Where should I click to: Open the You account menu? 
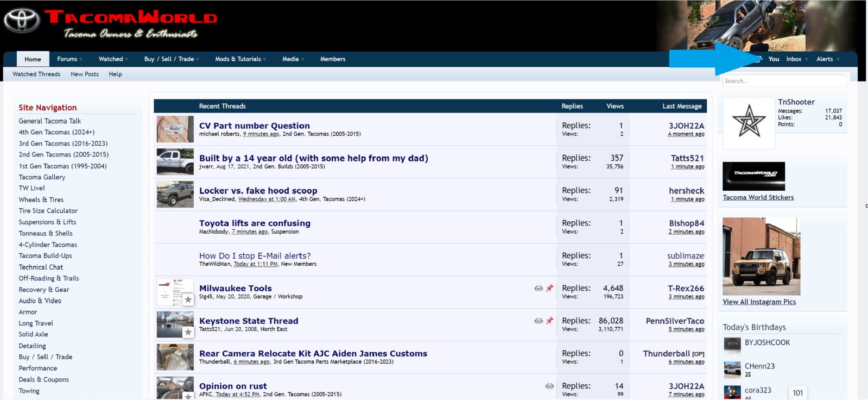[774, 59]
